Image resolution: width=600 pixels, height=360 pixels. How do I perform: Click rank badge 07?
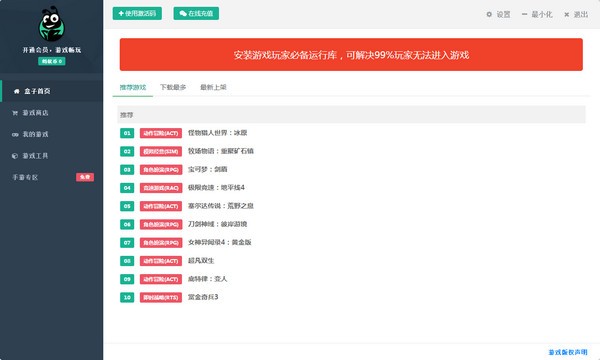(x=127, y=243)
